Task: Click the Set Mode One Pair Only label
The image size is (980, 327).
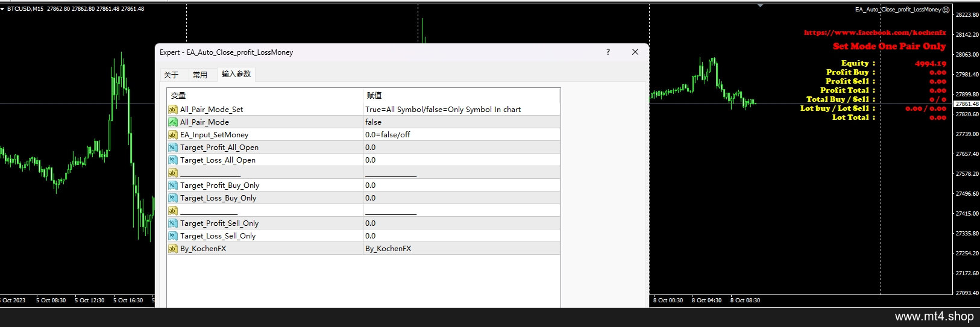Action: coord(890,46)
